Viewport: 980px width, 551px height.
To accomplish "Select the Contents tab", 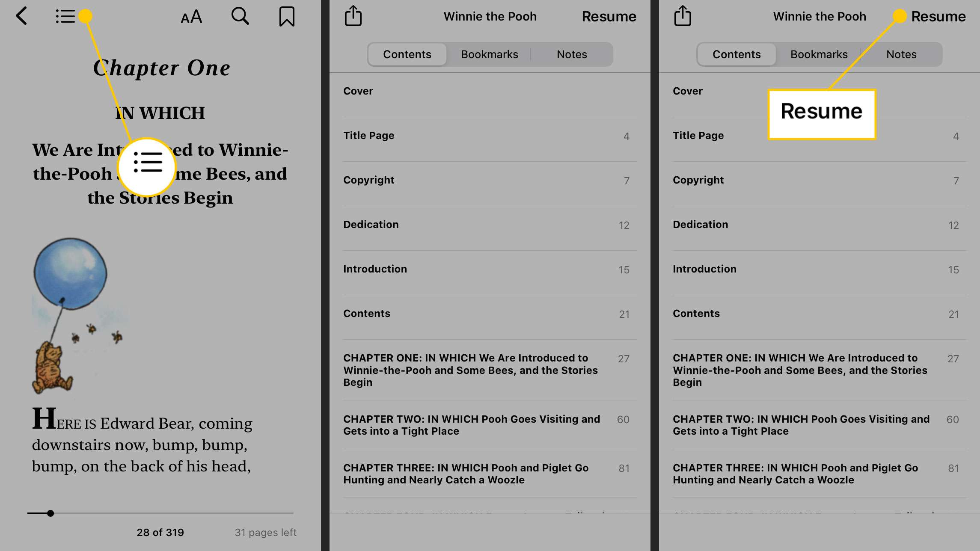I will click(407, 54).
